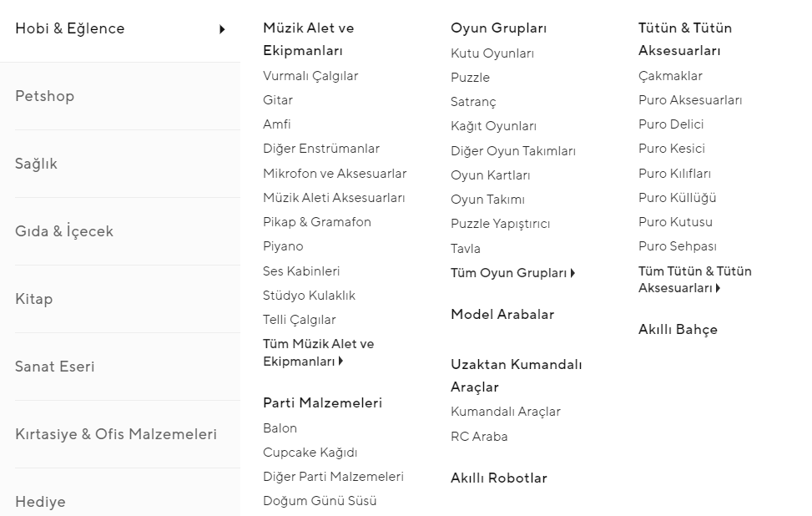Click arrow after Tüm Müzik Alet ve Ekipmanları
This screenshot has height=516, width=812.
tap(341, 362)
